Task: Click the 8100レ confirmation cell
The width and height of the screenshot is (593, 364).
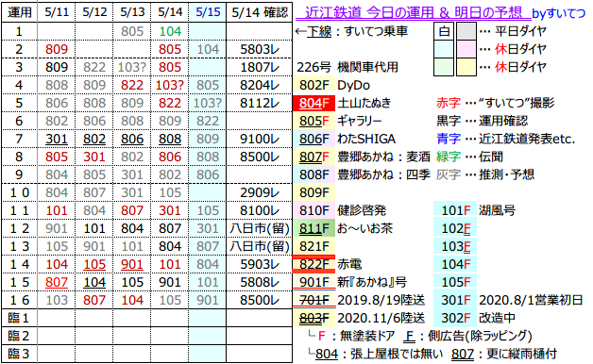Action: tap(260, 210)
